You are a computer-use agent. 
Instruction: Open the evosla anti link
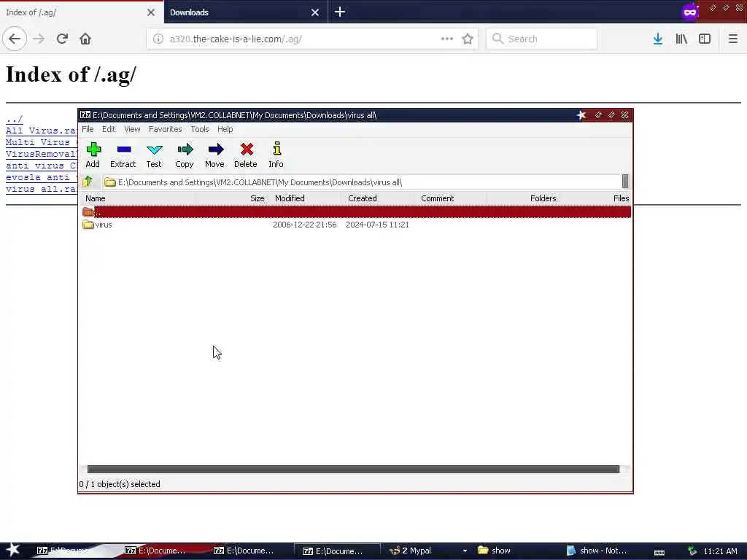click(42, 177)
